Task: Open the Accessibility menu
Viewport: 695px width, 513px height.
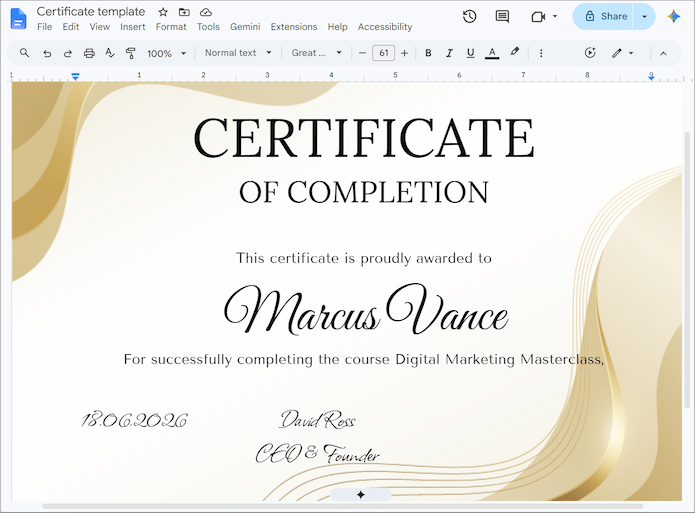Action: (385, 27)
